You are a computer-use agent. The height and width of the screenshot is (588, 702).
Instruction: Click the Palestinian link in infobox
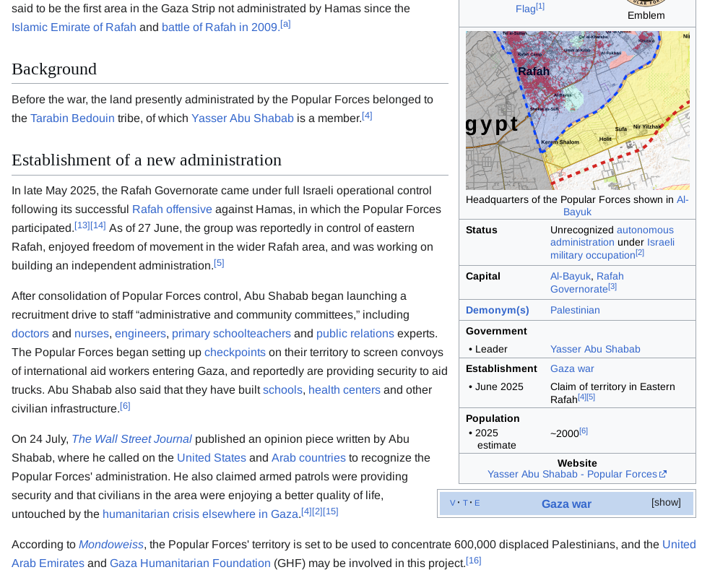[575, 310]
